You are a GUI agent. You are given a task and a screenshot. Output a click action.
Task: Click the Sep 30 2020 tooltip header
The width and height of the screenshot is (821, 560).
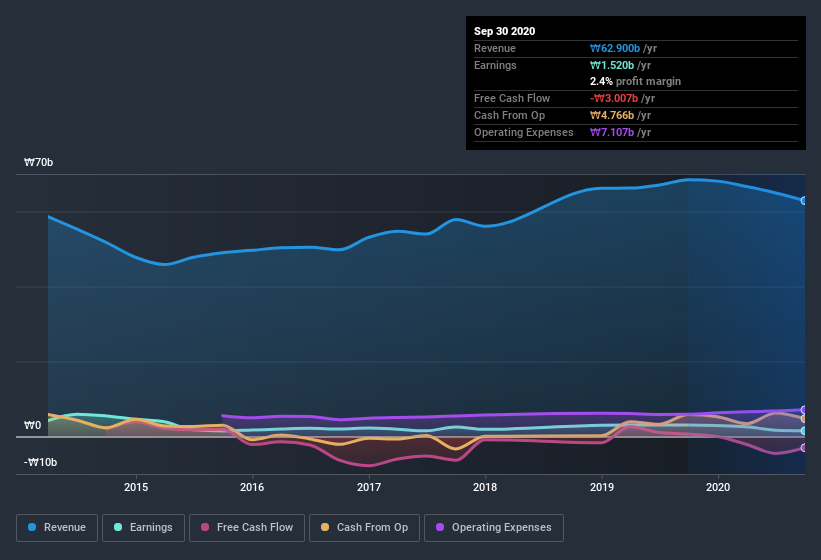(x=504, y=31)
